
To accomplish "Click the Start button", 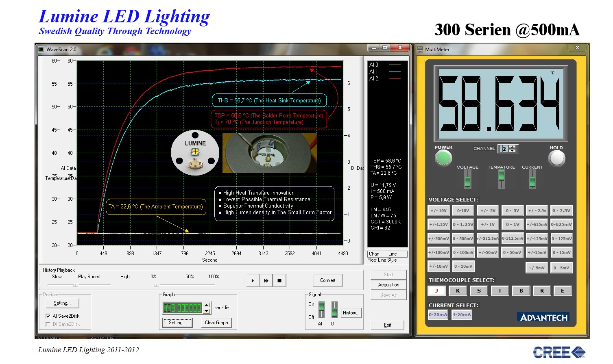I will 388,275.
